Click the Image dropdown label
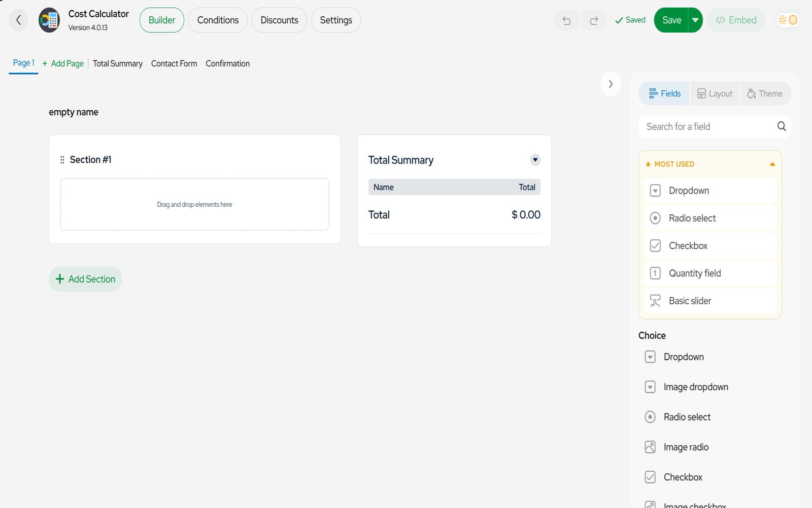The width and height of the screenshot is (812, 508). click(x=696, y=387)
